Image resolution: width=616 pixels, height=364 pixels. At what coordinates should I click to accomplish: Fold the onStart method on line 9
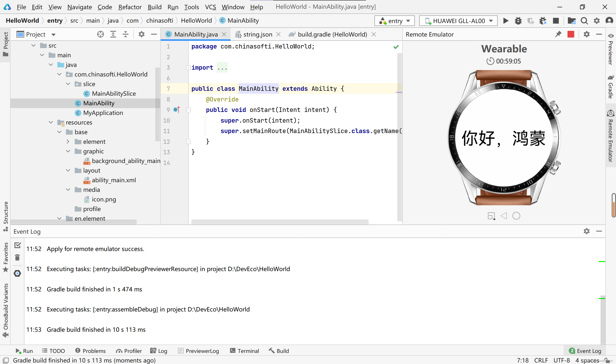click(x=188, y=110)
